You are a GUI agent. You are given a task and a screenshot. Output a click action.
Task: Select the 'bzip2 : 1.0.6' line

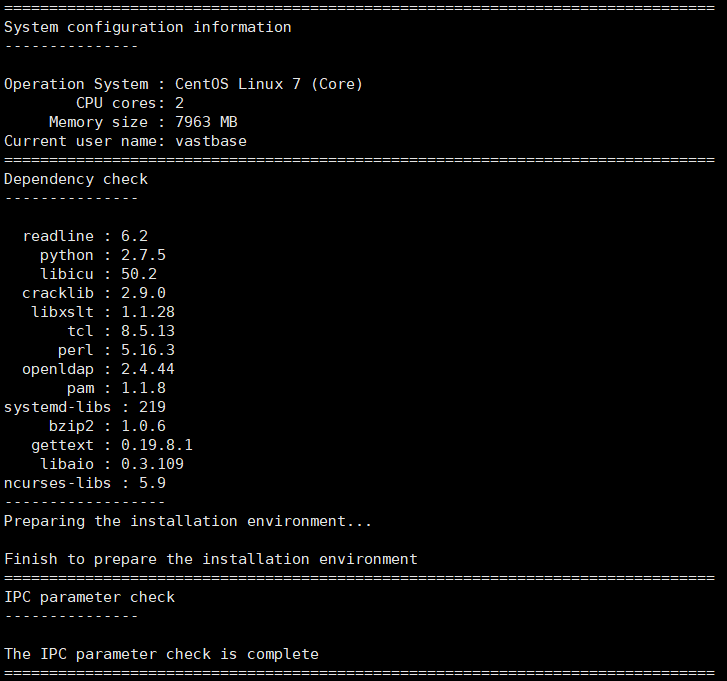(107, 426)
